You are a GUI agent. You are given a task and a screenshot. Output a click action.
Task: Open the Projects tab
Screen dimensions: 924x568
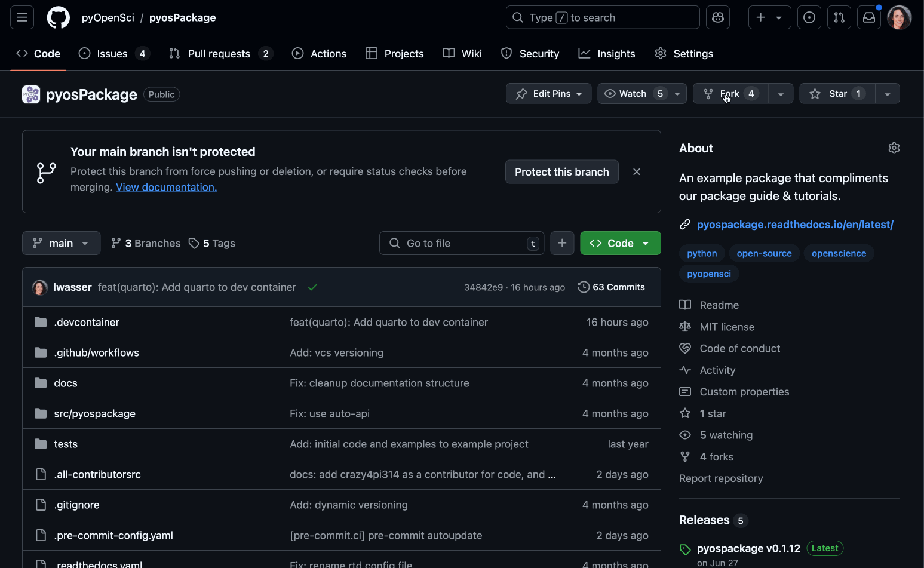(395, 54)
